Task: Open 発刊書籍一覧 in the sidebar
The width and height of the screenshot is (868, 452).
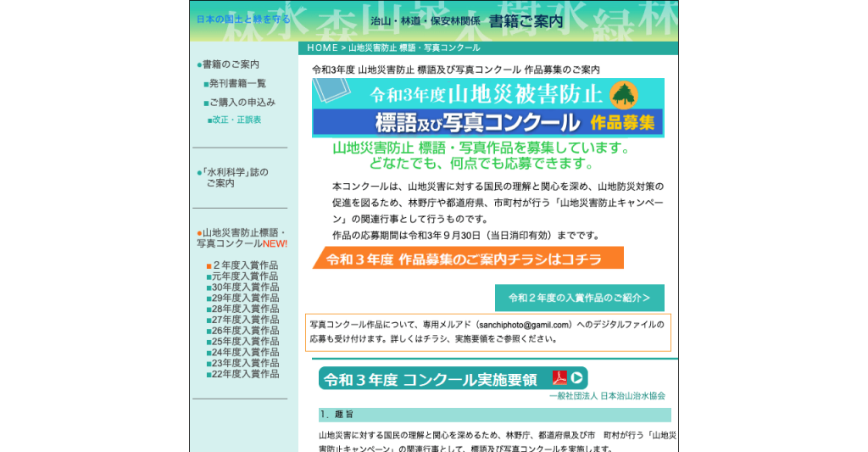Action: point(237,83)
